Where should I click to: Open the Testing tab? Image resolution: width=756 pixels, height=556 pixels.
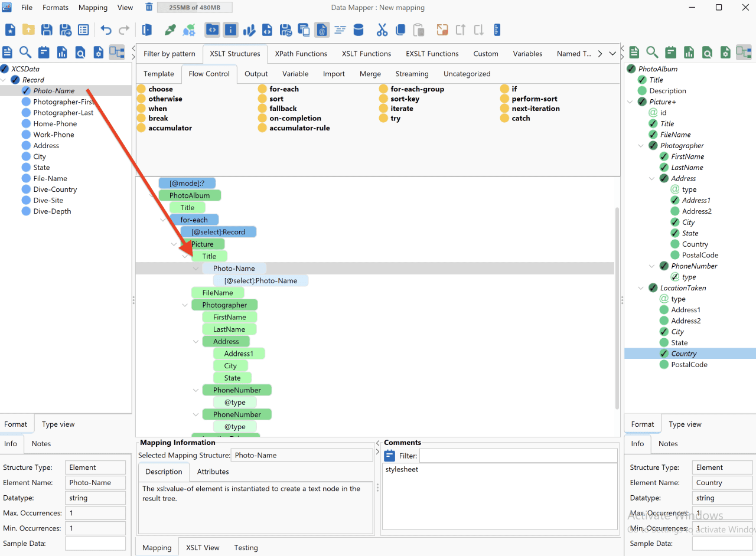(x=246, y=548)
